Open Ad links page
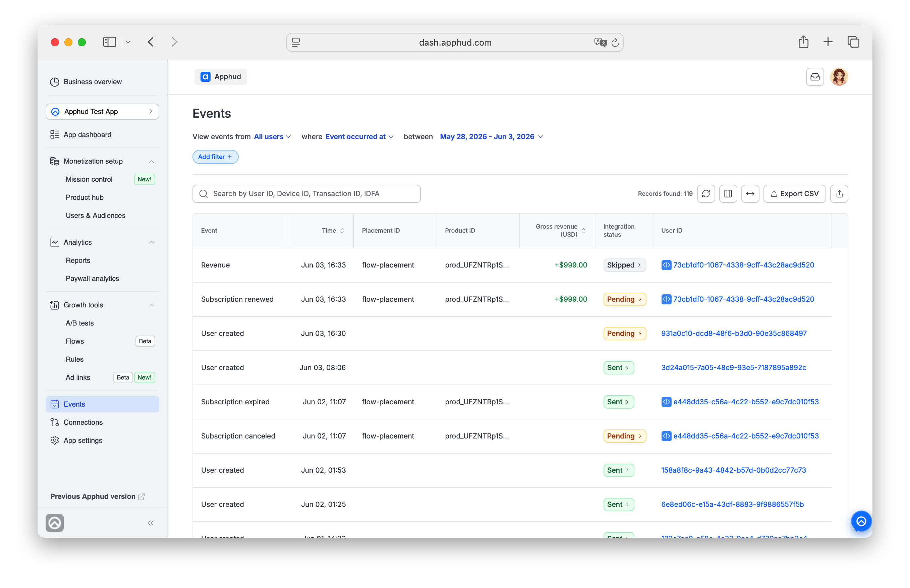Viewport: 910px width, 588px height. tap(78, 377)
